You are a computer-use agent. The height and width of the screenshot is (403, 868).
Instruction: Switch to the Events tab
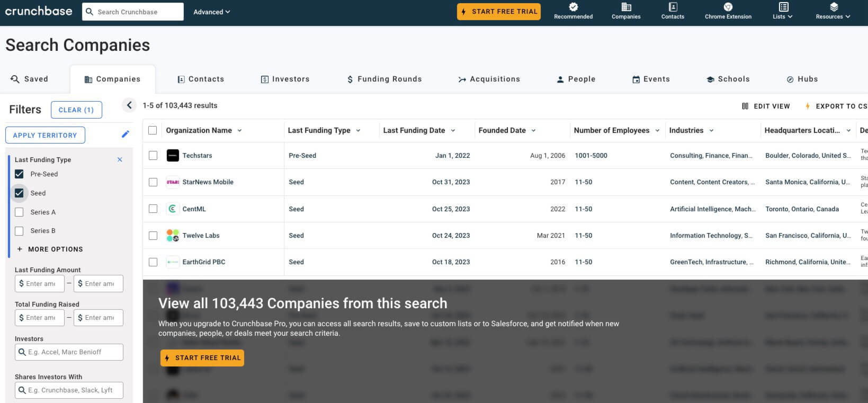tap(651, 79)
